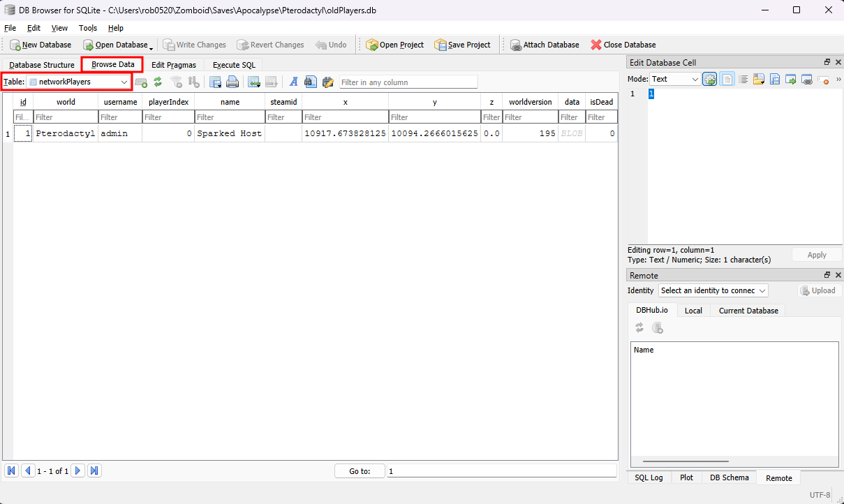Switch to the Plot bottom tab
The width and height of the screenshot is (844, 504).
[x=686, y=477]
